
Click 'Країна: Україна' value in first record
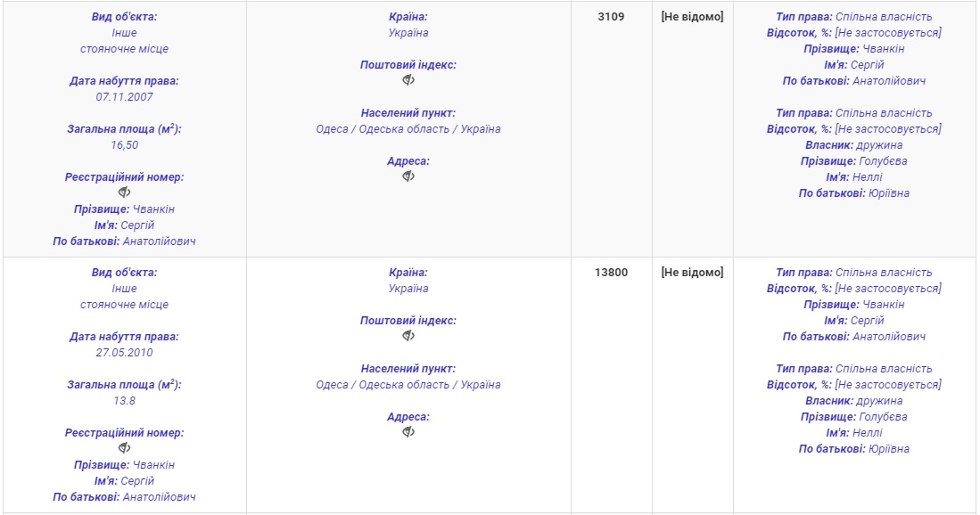point(408,33)
